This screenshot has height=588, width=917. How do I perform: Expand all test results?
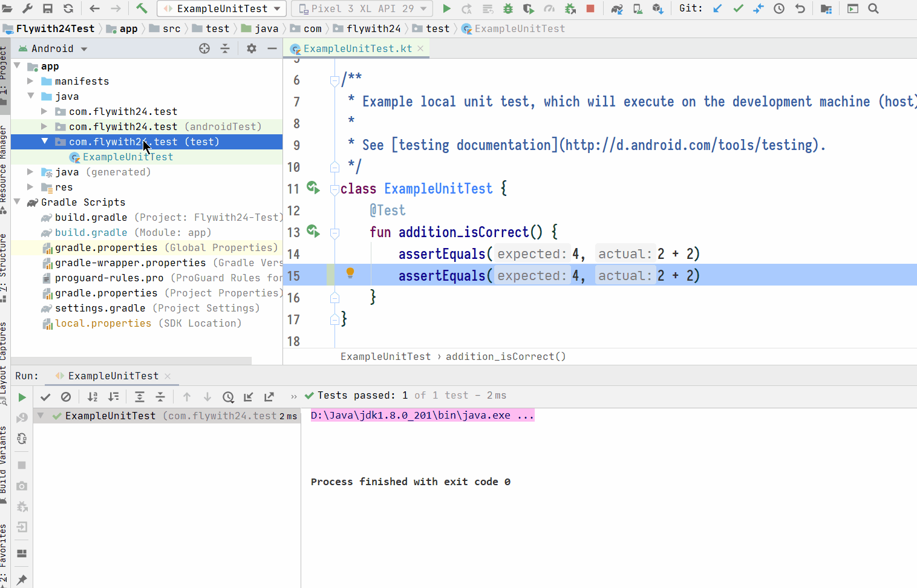140,397
